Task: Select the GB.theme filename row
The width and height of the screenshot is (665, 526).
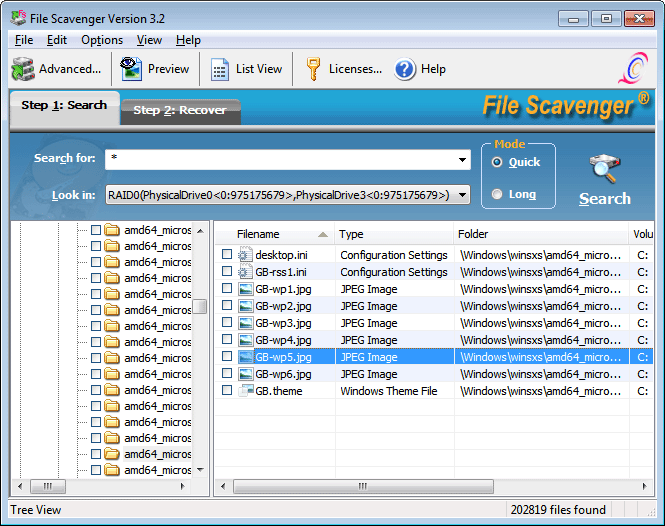Action: (279, 391)
